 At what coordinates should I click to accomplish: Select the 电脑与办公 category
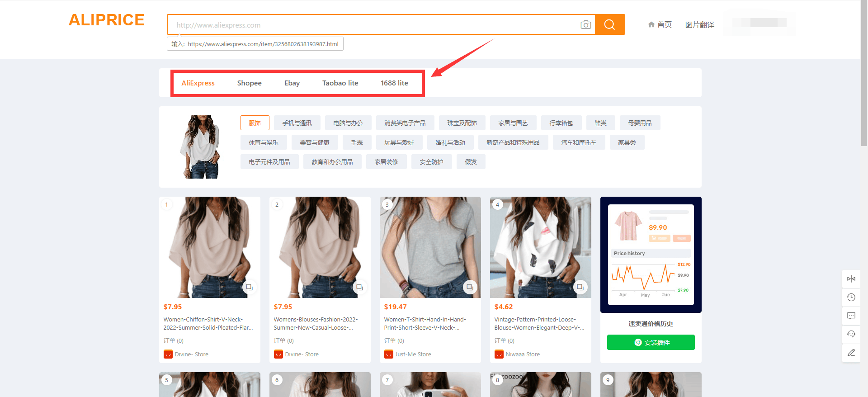(x=348, y=123)
